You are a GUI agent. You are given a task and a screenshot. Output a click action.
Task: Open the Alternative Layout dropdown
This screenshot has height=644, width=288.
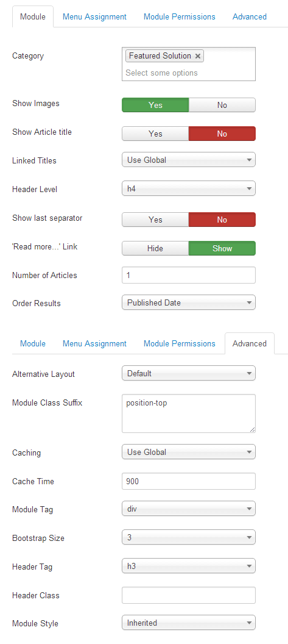189,373
